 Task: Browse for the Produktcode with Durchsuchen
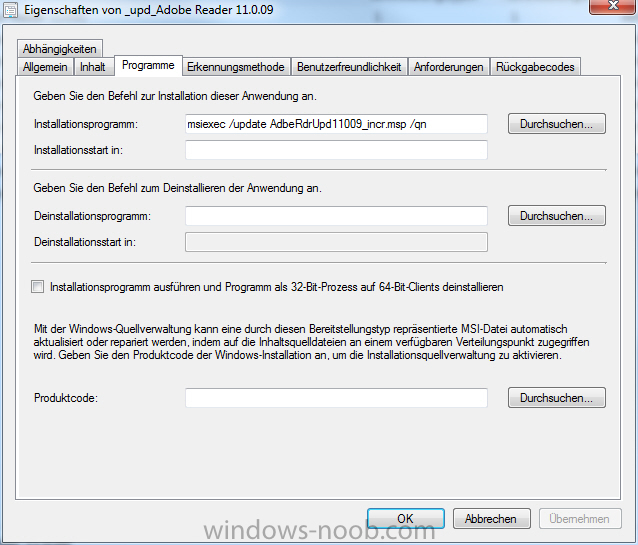pos(557,398)
